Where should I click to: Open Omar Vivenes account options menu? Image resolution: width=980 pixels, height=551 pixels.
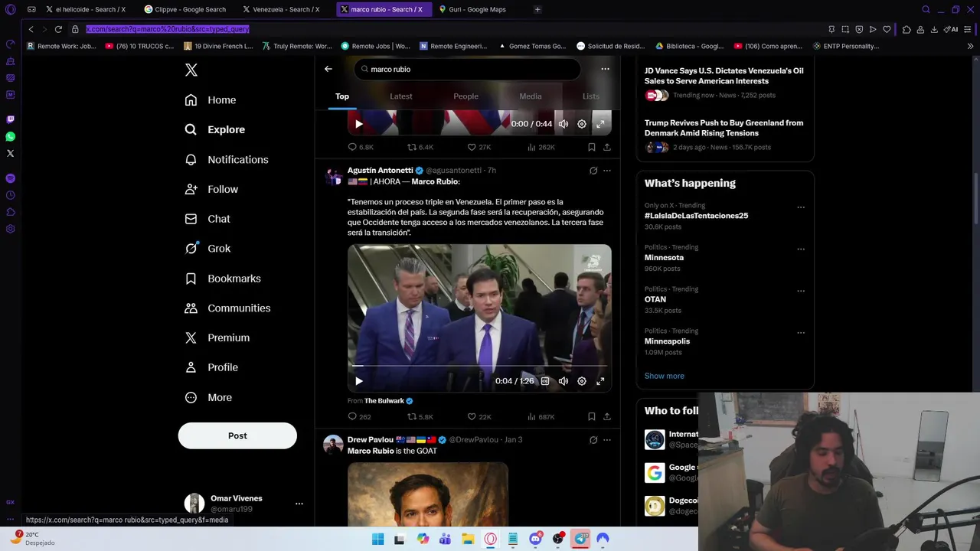pyautogui.click(x=299, y=504)
